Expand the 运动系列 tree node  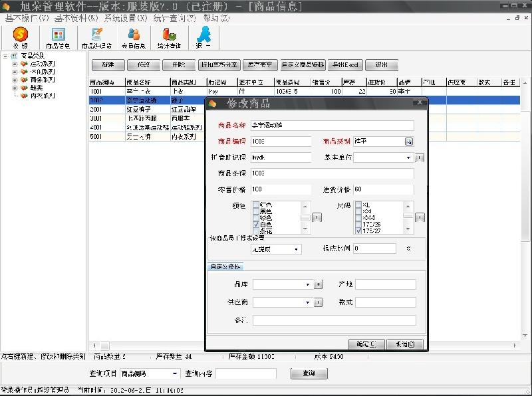pyautogui.click(x=15, y=63)
